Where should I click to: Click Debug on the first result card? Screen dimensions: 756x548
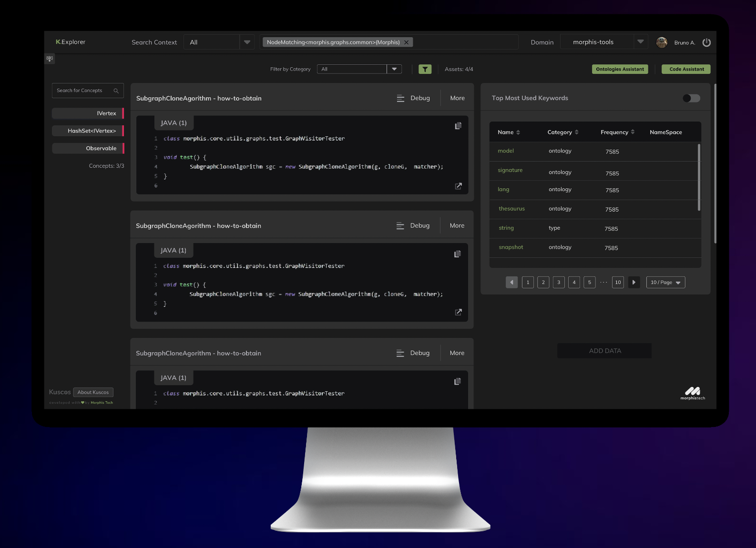(413, 98)
